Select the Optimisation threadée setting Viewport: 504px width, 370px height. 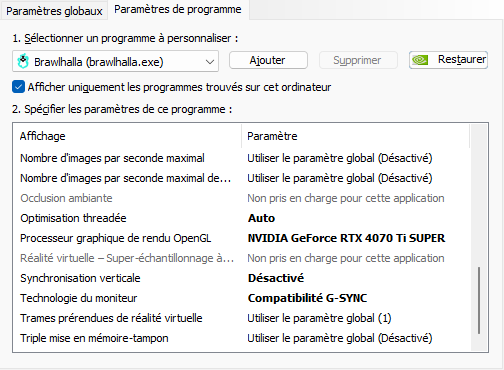pyautogui.click(x=242, y=218)
